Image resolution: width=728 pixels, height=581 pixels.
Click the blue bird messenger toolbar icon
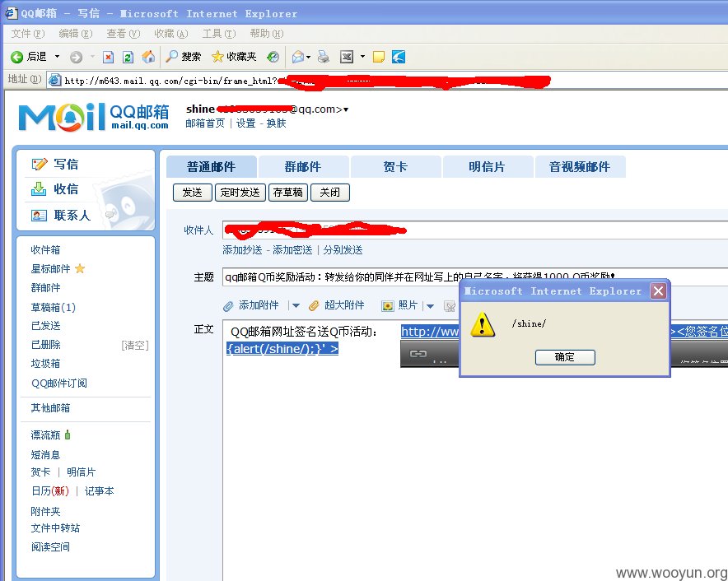pyautogui.click(x=399, y=57)
